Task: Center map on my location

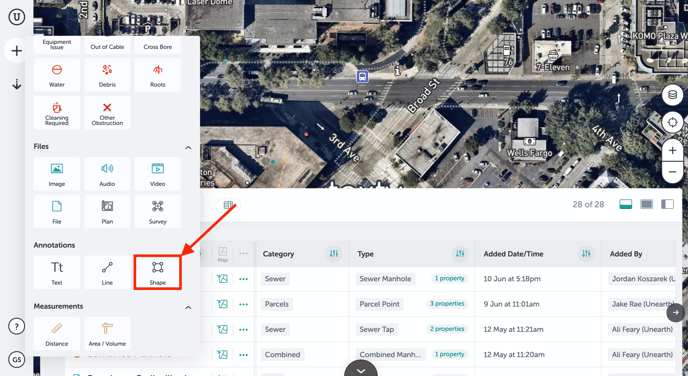Action: coord(672,122)
